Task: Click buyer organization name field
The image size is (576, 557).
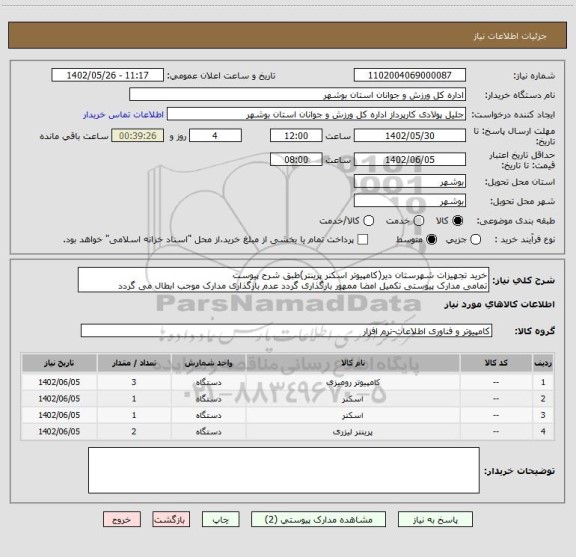Action: click(298, 94)
